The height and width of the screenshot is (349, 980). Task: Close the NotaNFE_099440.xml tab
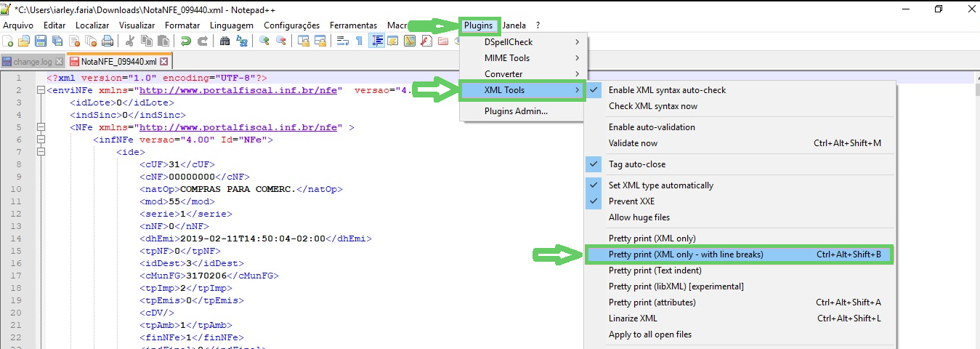click(x=164, y=63)
